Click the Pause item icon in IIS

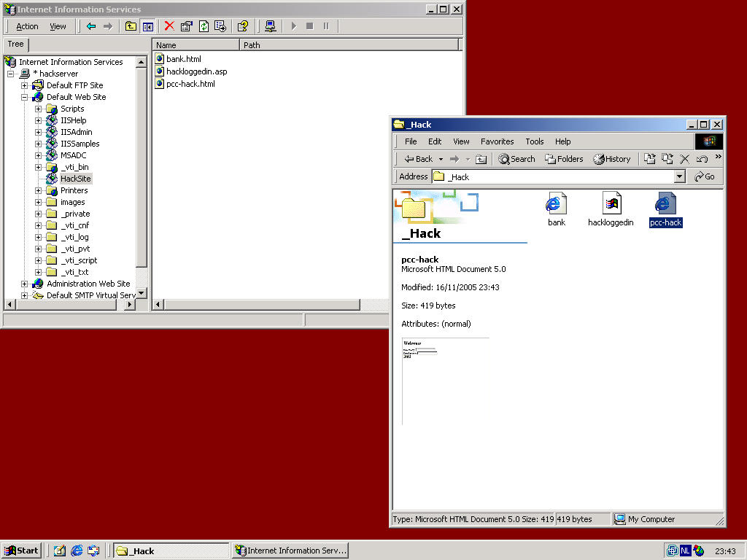326,26
